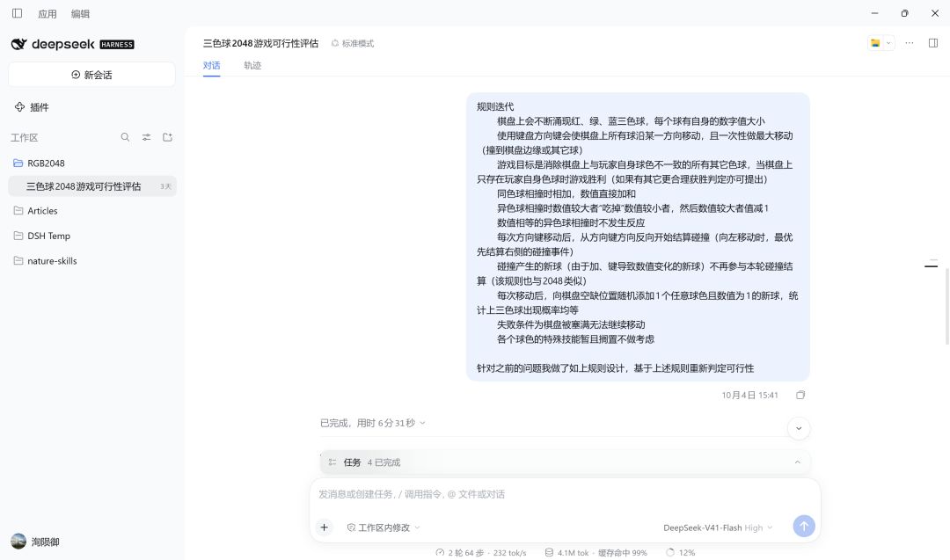Copy the user message dated 10月4日
This screenshot has width=950, height=560.
coord(800,395)
